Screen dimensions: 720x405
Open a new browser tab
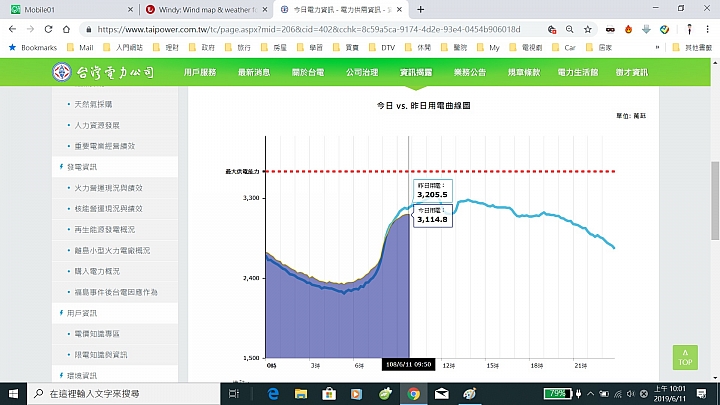pyautogui.click(x=421, y=10)
